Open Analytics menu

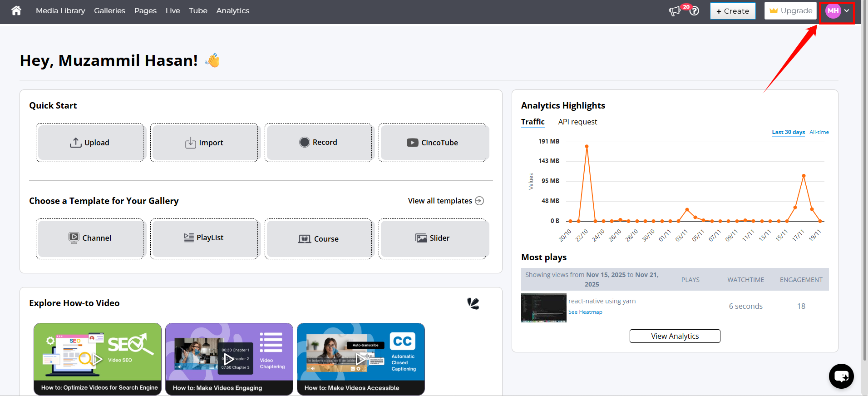(233, 10)
